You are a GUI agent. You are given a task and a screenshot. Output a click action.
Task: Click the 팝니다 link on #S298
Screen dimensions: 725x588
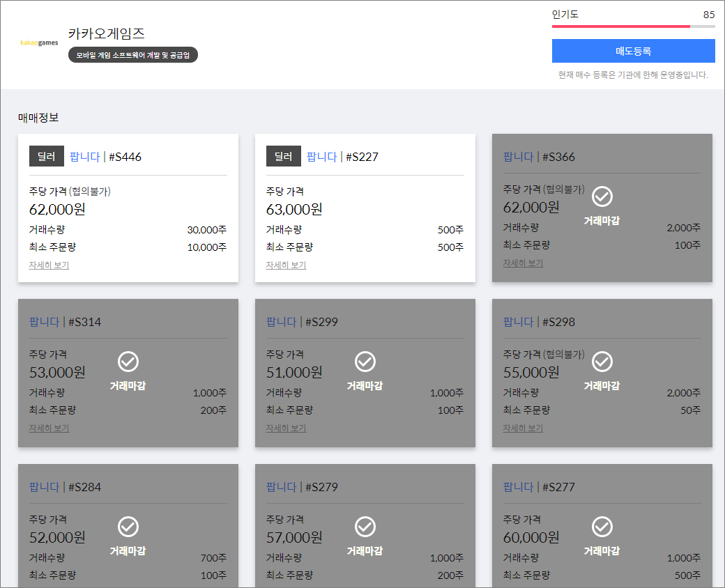point(519,322)
